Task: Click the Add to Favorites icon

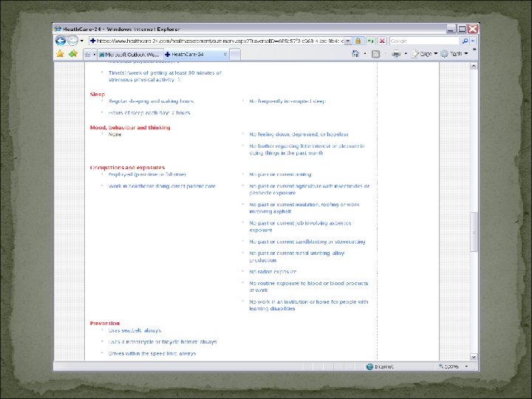Action: click(73, 54)
